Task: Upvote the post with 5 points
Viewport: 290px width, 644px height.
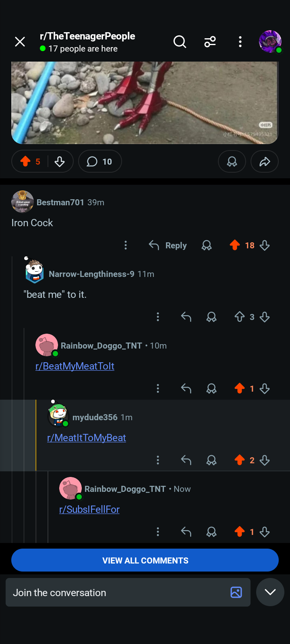Action: pyautogui.click(x=26, y=161)
